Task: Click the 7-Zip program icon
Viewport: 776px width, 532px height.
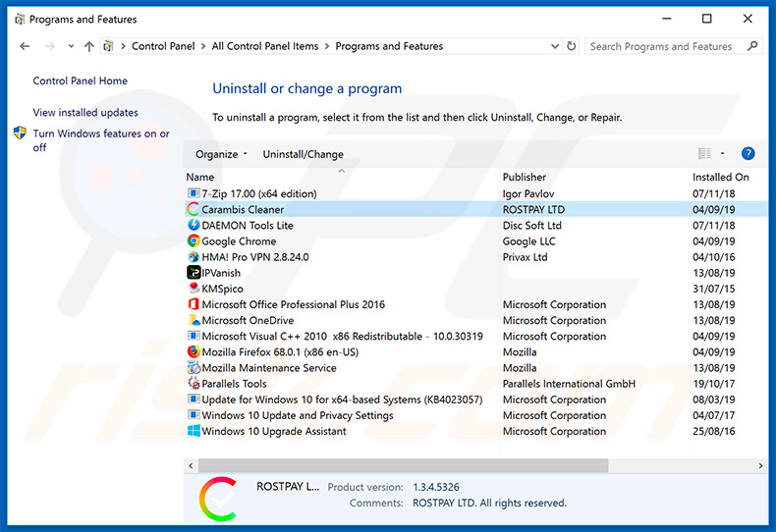Action: 194,193
